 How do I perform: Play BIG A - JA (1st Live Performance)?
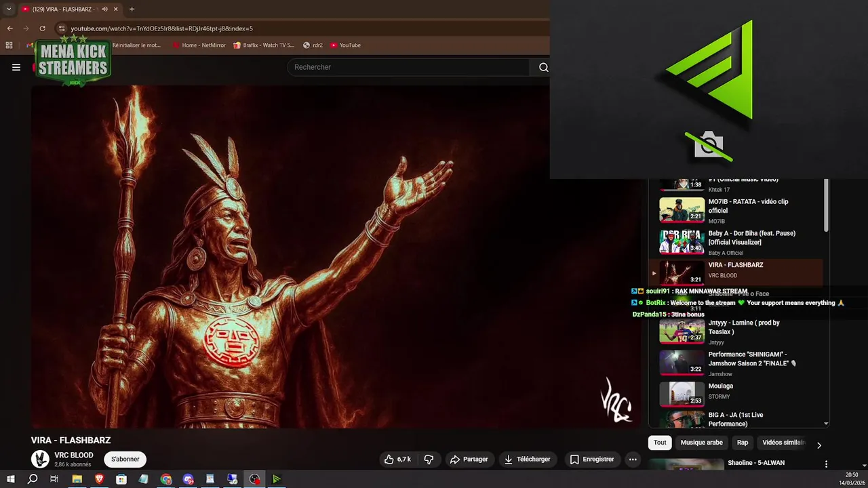[736, 419]
